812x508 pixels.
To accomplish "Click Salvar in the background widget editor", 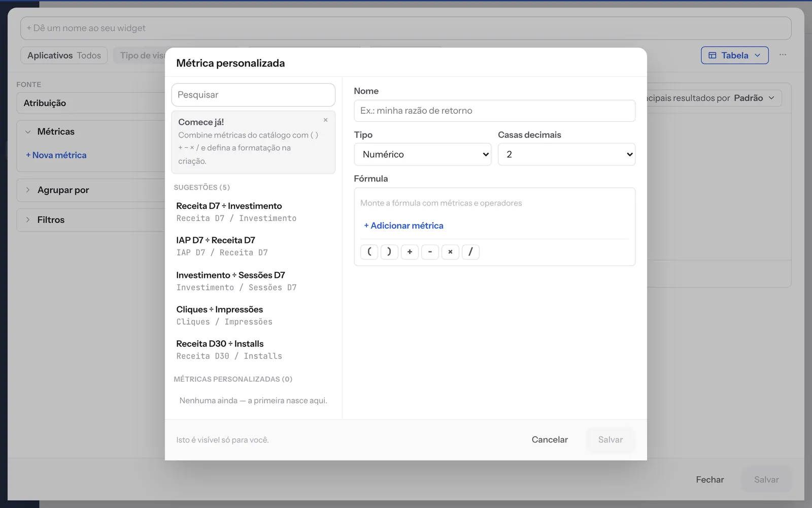I will tap(766, 480).
